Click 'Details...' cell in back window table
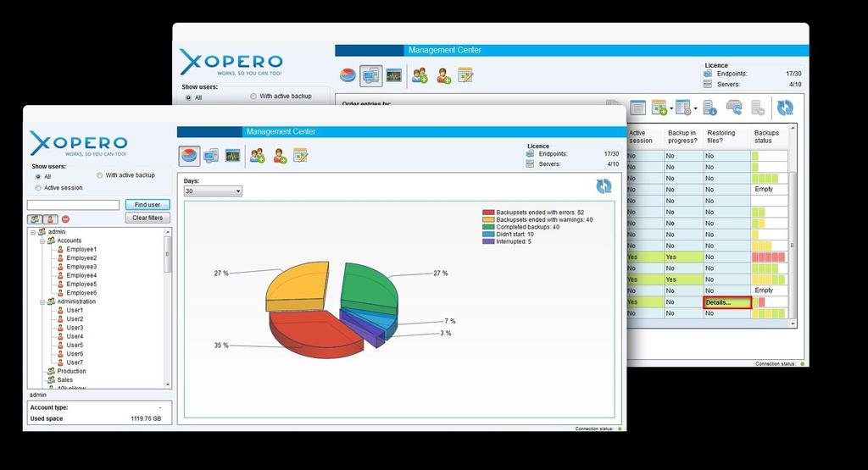The image size is (868, 470). (727, 302)
